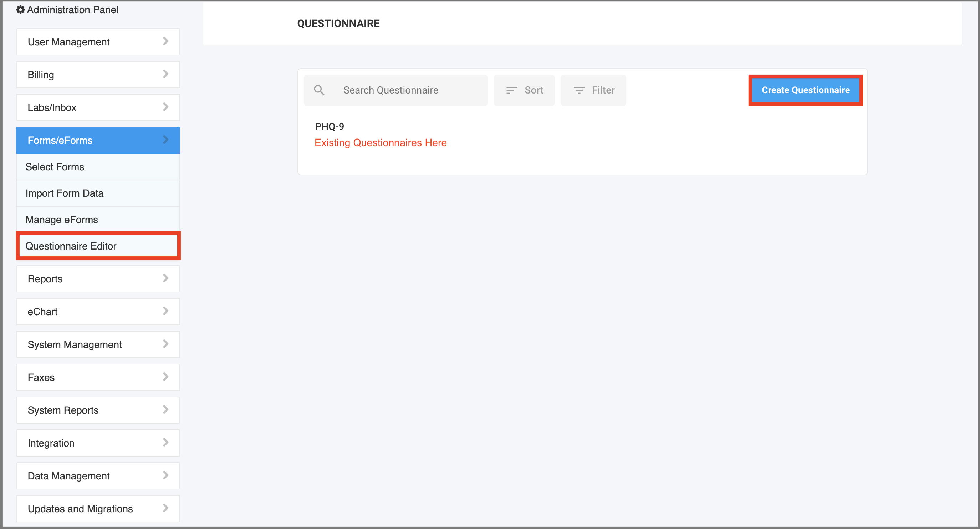Open the PHQ-9 questionnaire entry

[x=330, y=126]
